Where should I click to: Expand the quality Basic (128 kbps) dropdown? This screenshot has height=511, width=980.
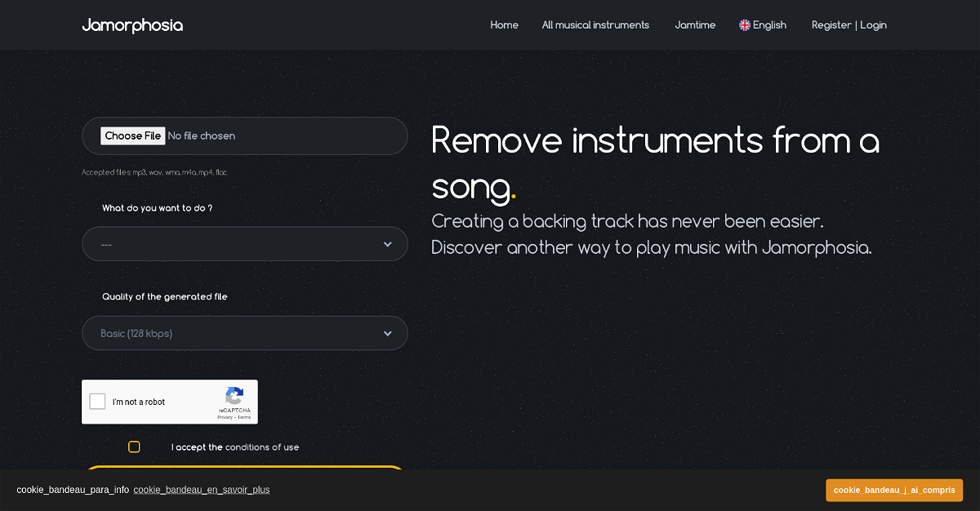245,333
